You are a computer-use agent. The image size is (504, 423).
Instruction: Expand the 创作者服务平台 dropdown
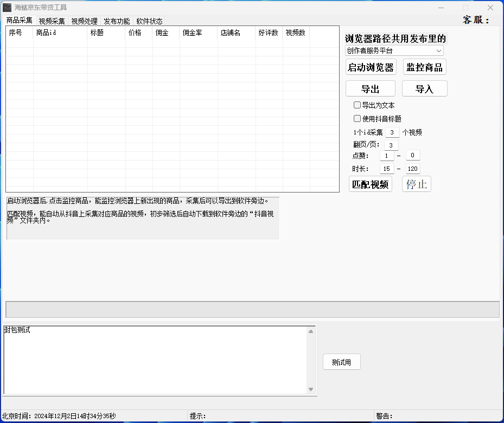click(394, 50)
